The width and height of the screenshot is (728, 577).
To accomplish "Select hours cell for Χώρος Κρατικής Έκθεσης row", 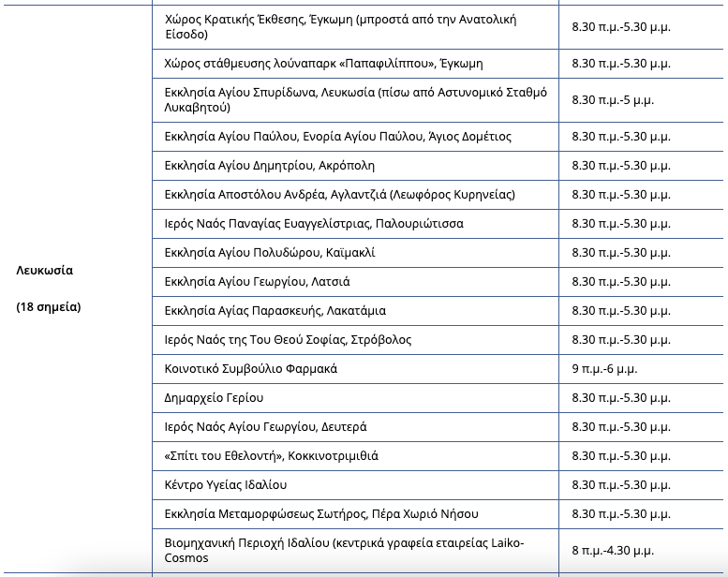I will [641, 27].
